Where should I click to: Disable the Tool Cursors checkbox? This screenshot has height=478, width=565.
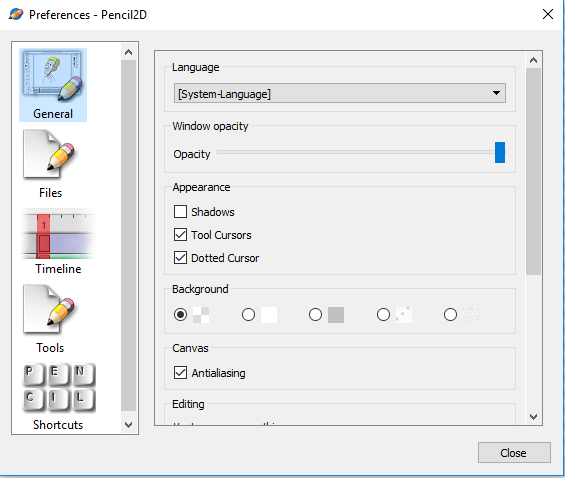point(180,235)
